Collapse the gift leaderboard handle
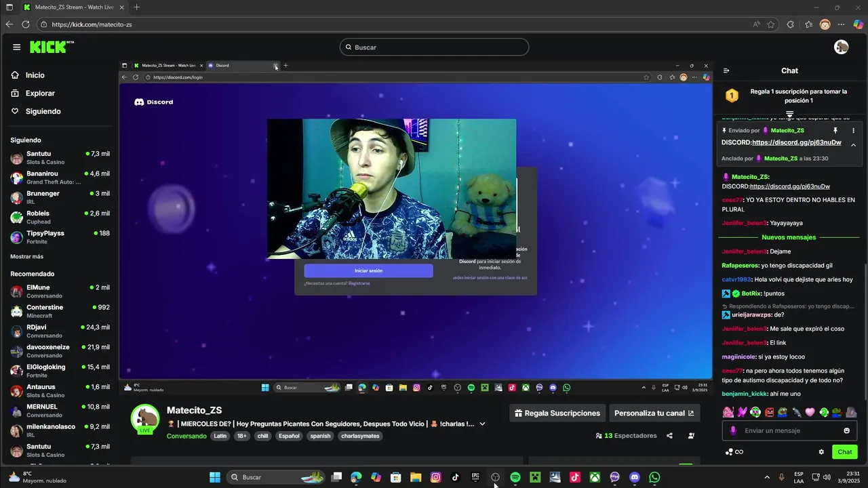The height and width of the screenshot is (488, 868). click(789, 114)
